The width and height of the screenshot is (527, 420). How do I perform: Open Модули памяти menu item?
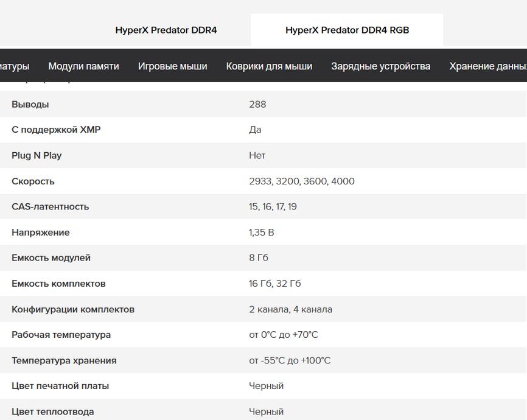click(84, 66)
